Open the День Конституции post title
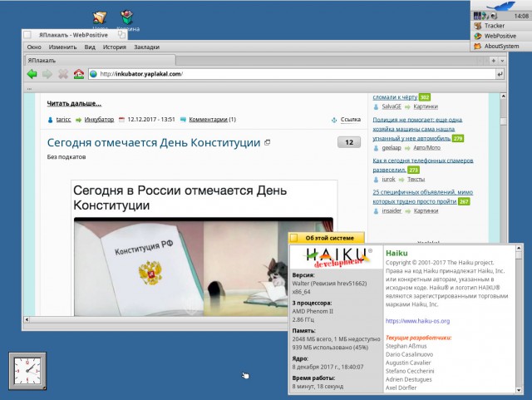Viewport: 532px width, 400px height. click(154, 142)
